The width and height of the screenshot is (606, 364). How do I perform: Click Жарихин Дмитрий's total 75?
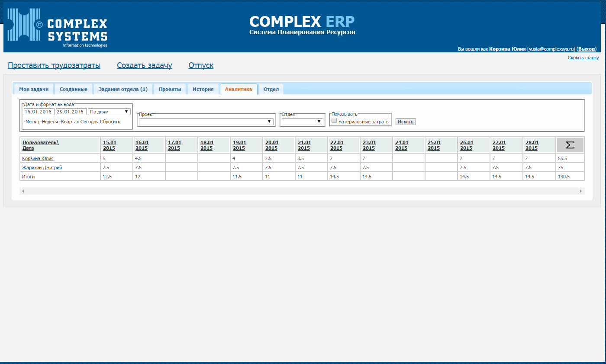tap(561, 168)
